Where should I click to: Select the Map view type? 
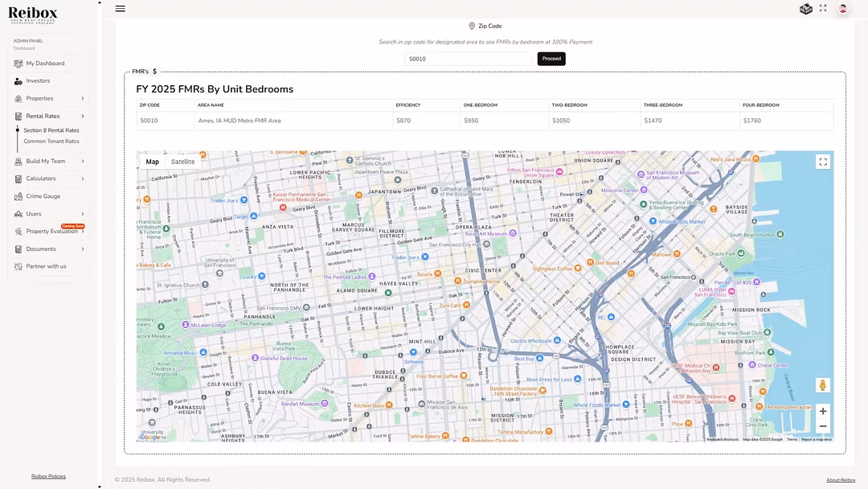152,162
